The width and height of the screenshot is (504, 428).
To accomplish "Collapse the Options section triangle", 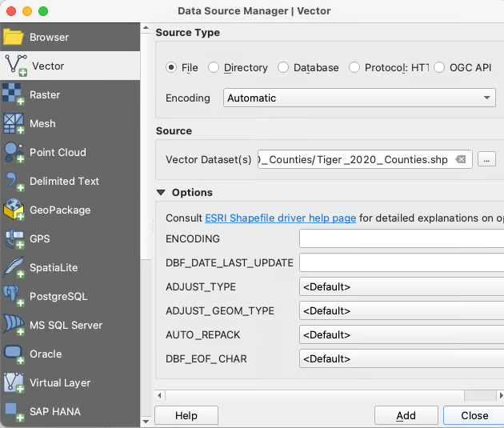I will coord(161,193).
